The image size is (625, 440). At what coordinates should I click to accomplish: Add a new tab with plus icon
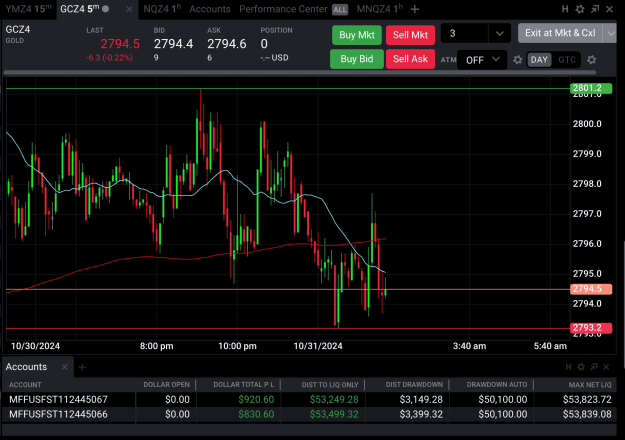(415, 9)
